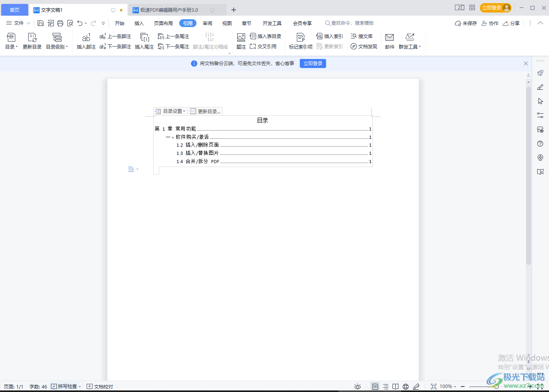Viewport: 549px width, 392px height.
Task: Insert a footnote with 插入脚注
Action: [86, 41]
